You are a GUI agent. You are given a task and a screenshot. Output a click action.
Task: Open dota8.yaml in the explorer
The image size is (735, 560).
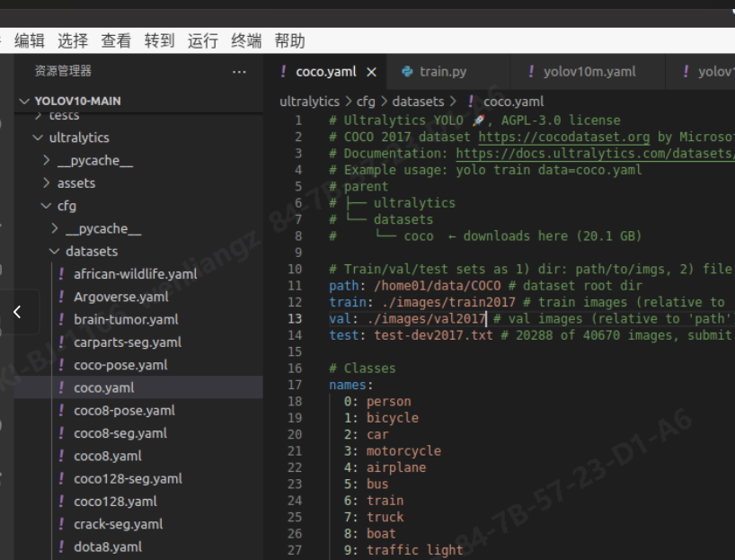tap(108, 547)
